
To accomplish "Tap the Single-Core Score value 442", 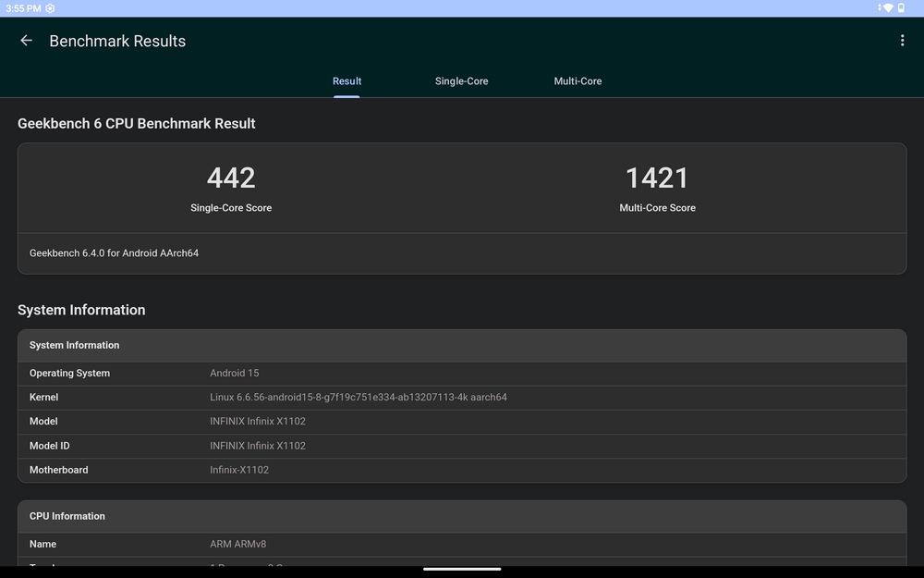I will tap(231, 178).
